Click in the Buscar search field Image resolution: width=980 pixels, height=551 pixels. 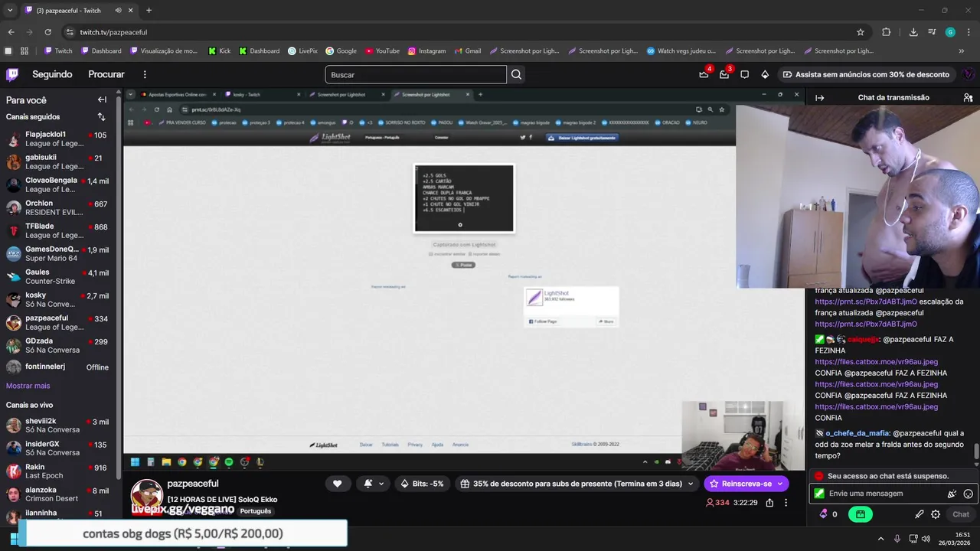coord(416,74)
